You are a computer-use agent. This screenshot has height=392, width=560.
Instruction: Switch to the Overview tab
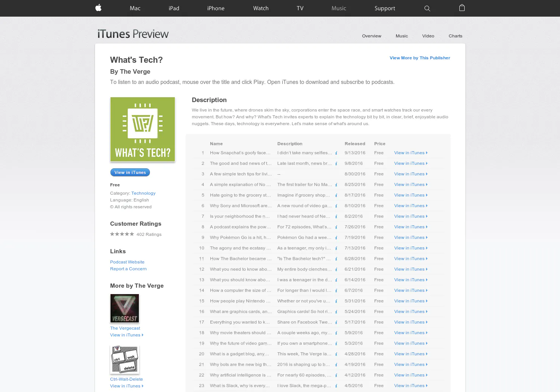pyautogui.click(x=372, y=36)
